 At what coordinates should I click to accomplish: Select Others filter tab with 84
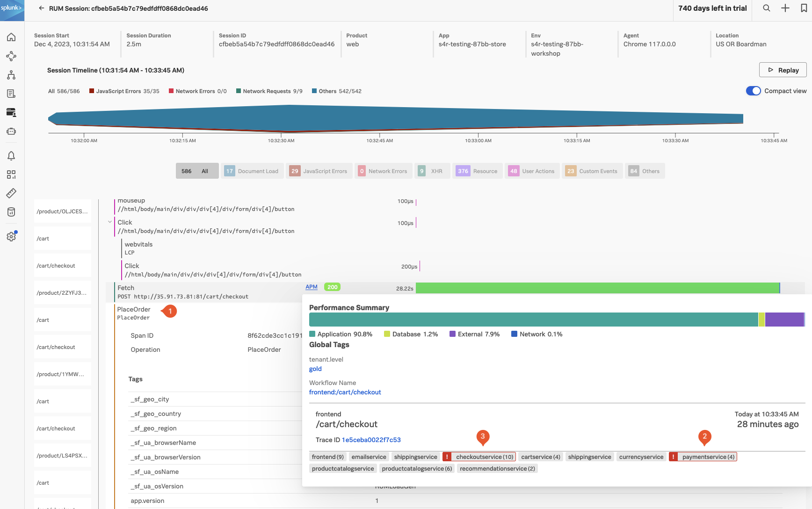[x=645, y=171]
